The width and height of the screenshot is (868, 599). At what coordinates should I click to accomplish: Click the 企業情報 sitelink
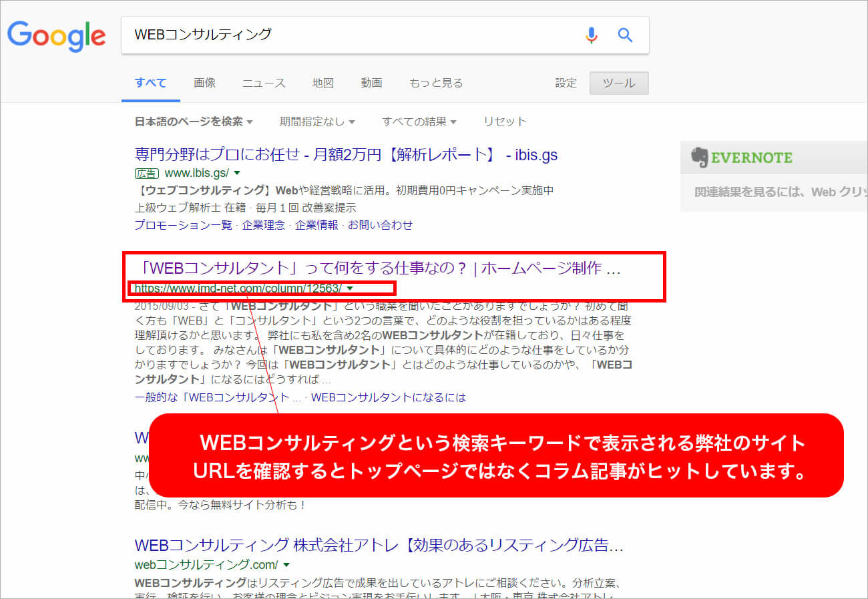[316, 225]
